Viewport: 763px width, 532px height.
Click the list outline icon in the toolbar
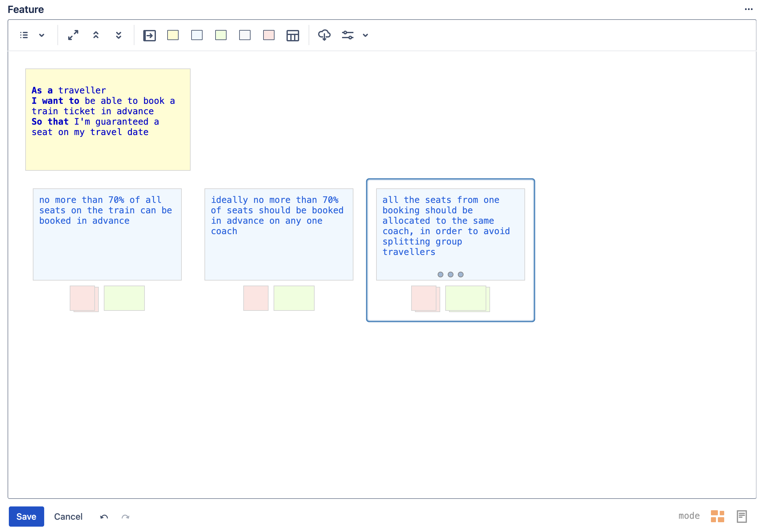[24, 35]
